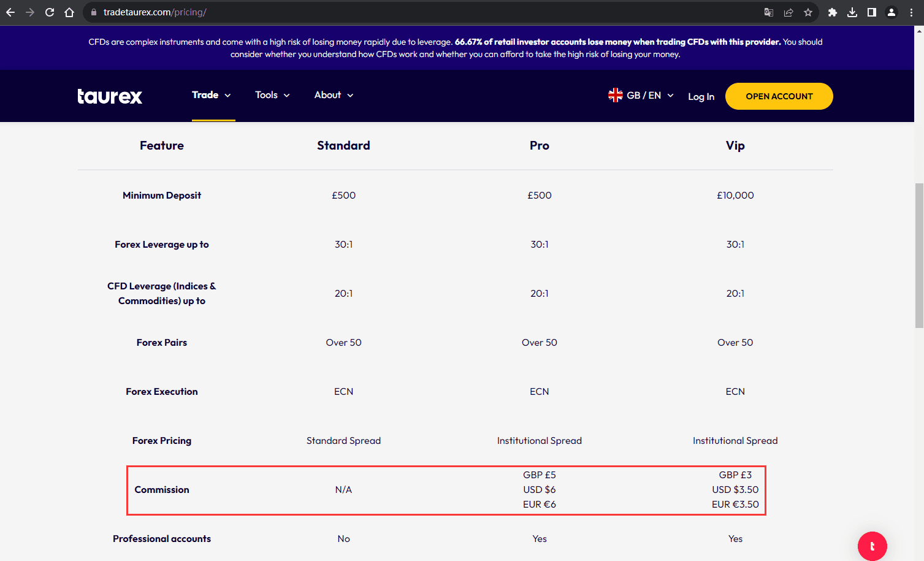Image resolution: width=924 pixels, height=561 pixels.
Task: Toggle the browser side panel
Action: tap(872, 12)
